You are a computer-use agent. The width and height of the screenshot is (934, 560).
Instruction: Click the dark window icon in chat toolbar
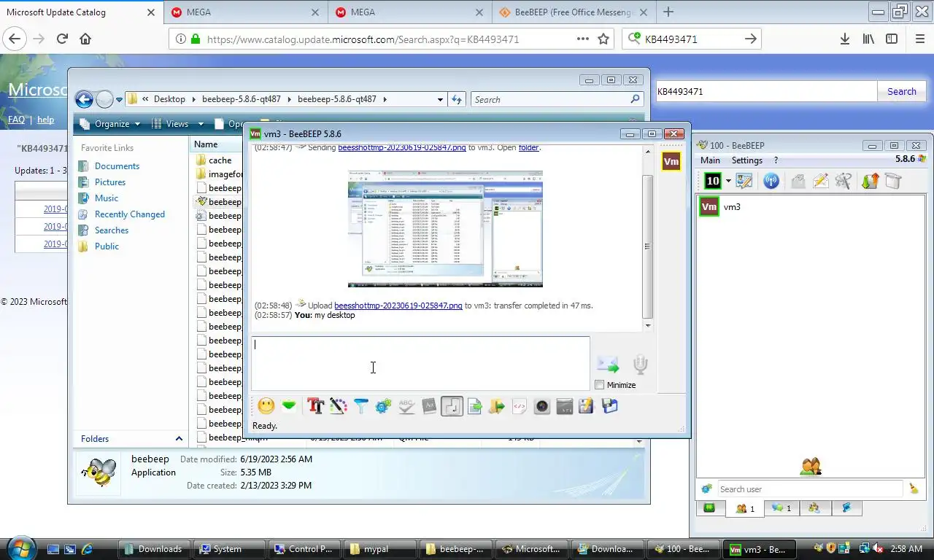tap(565, 406)
